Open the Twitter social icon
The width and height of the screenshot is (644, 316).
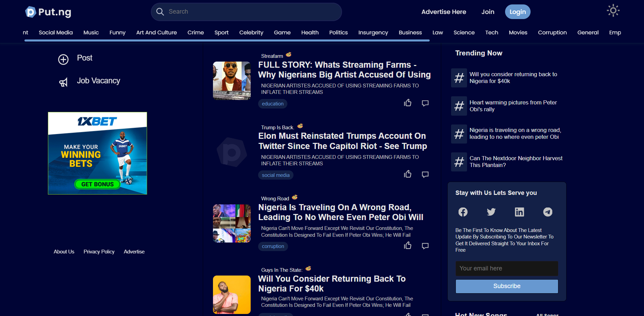click(x=491, y=212)
